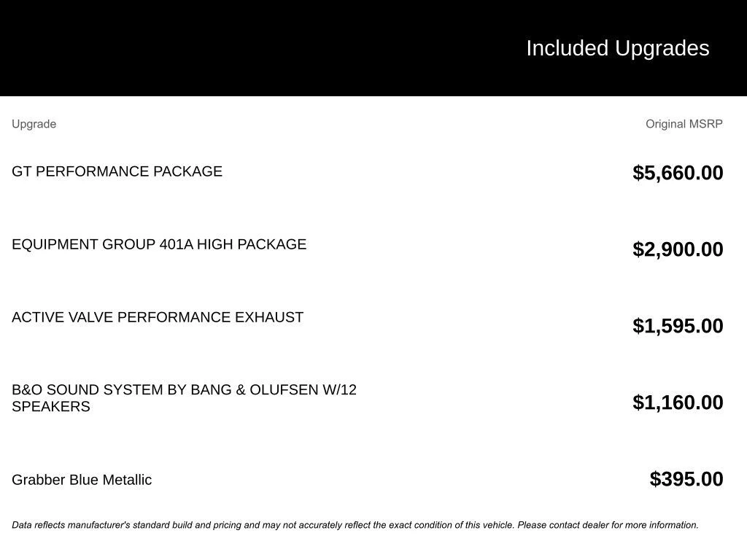Click the $395.00 price
Image resolution: width=747 pixels, height=560 pixels.
click(686, 479)
